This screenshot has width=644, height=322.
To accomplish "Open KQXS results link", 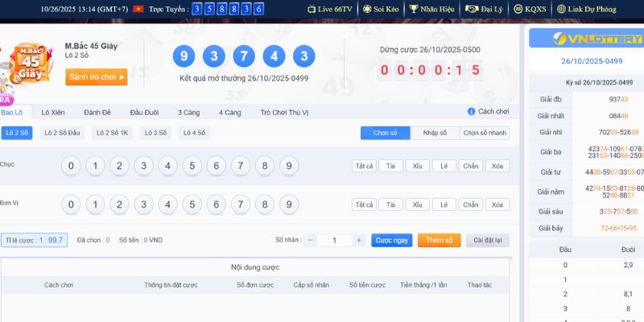I will pyautogui.click(x=530, y=9).
